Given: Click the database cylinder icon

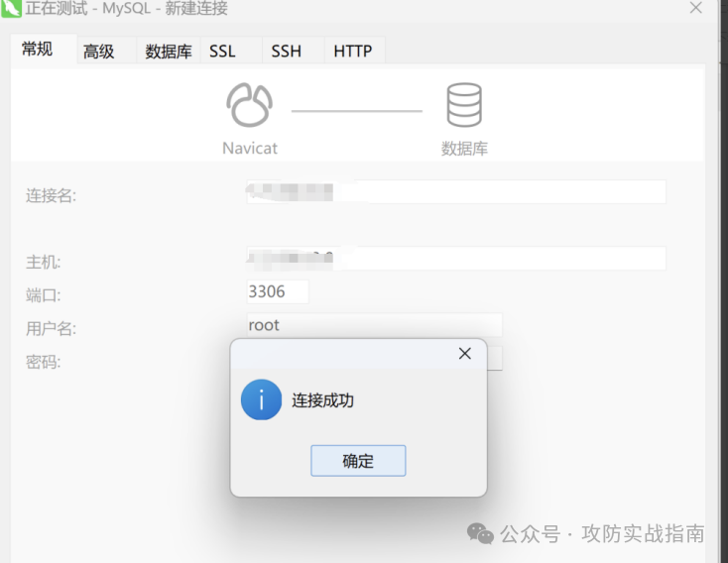Looking at the screenshot, I should pyautogui.click(x=464, y=105).
